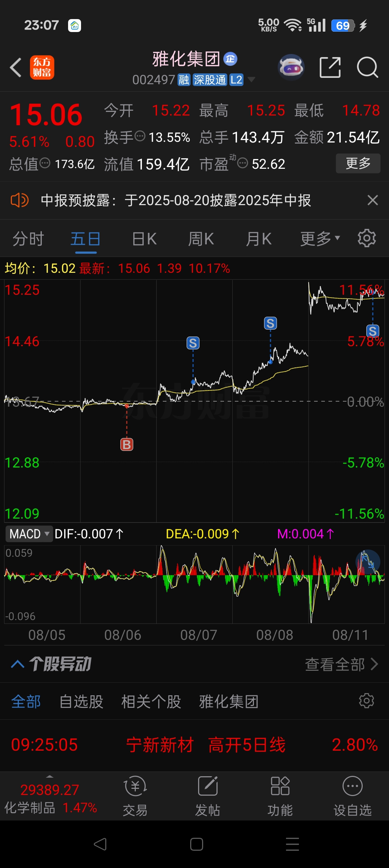Tap the 融 margin trading badge

click(184, 80)
